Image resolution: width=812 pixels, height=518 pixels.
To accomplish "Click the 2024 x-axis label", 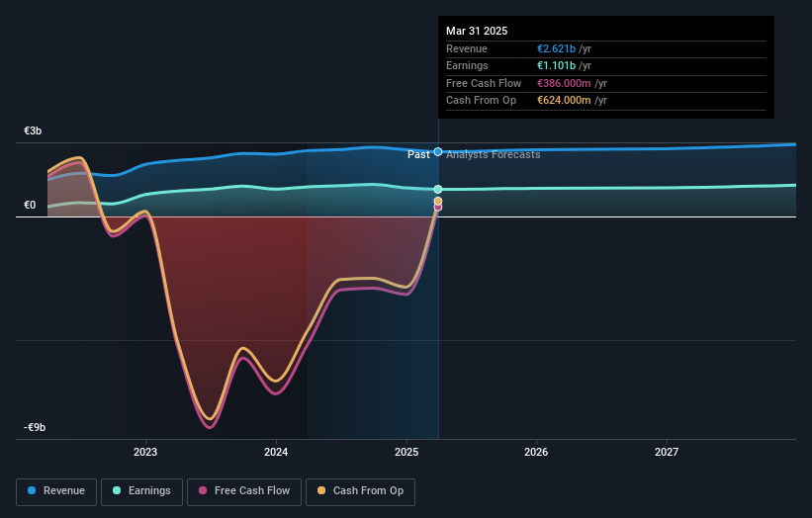I will pyautogui.click(x=276, y=452).
